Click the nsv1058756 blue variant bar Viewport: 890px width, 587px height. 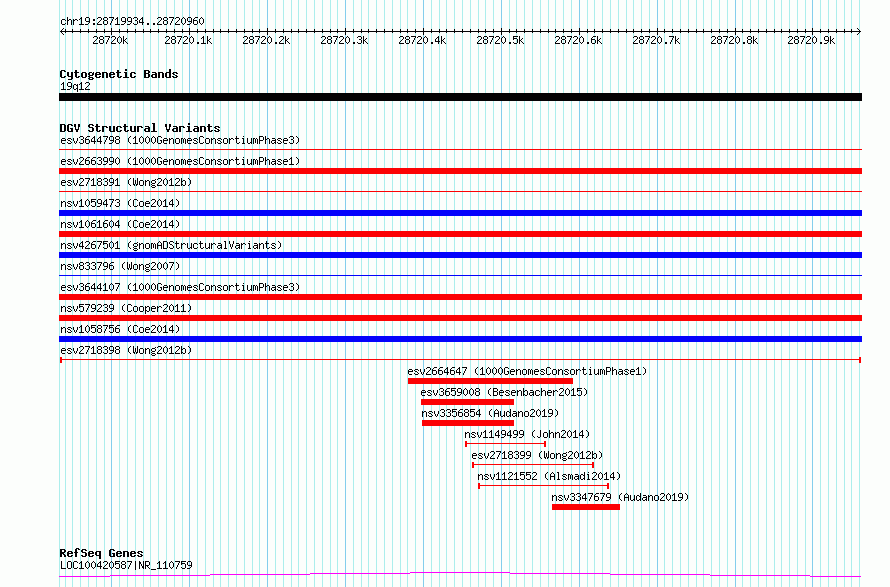pos(460,339)
